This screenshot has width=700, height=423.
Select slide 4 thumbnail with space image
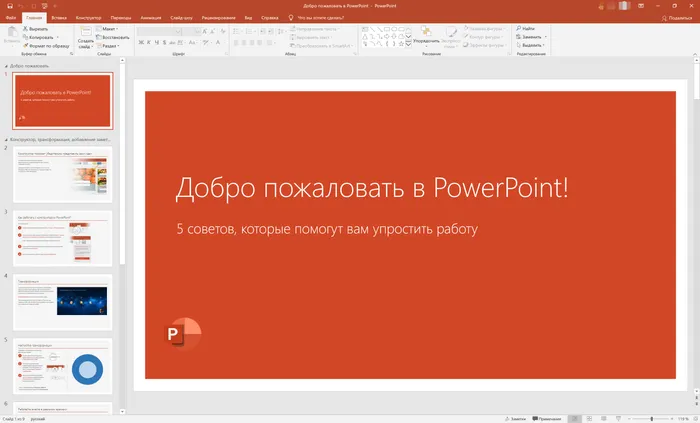pyautogui.click(x=62, y=302)
